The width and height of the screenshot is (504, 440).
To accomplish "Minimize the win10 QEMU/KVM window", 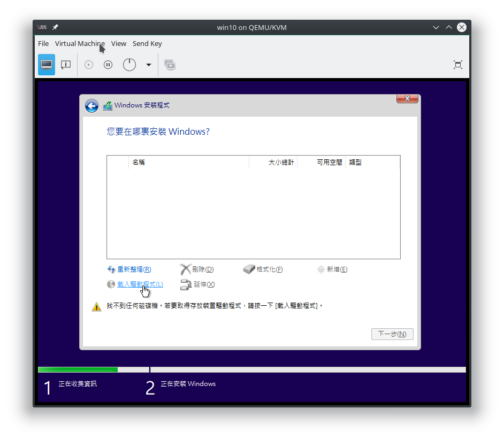I will point(436,27).
